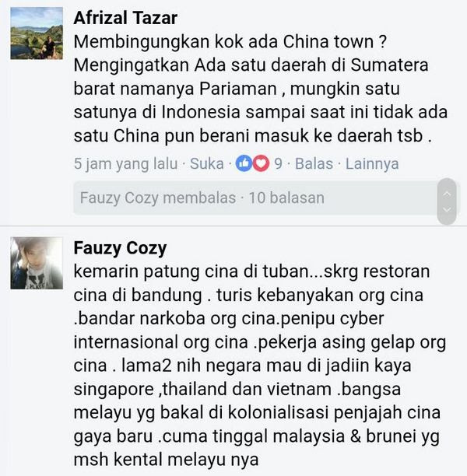Click Afrizal Tazar's comment text body
The width and height of the screenshot is (467, 476).
pyautogui.click(x=261, y=89)
